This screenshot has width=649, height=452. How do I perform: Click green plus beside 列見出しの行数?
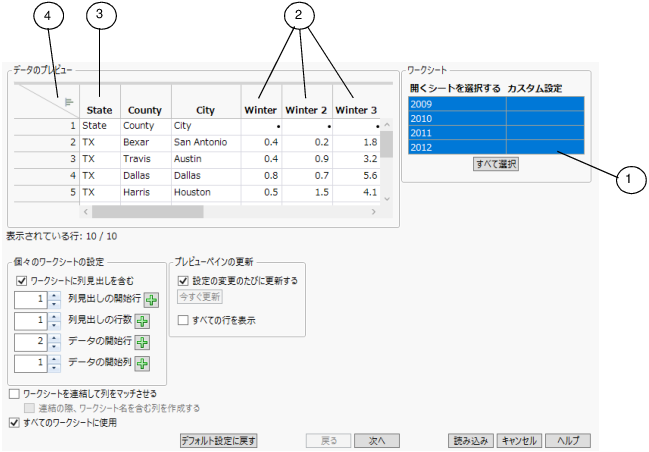click(x=142, y=321)
